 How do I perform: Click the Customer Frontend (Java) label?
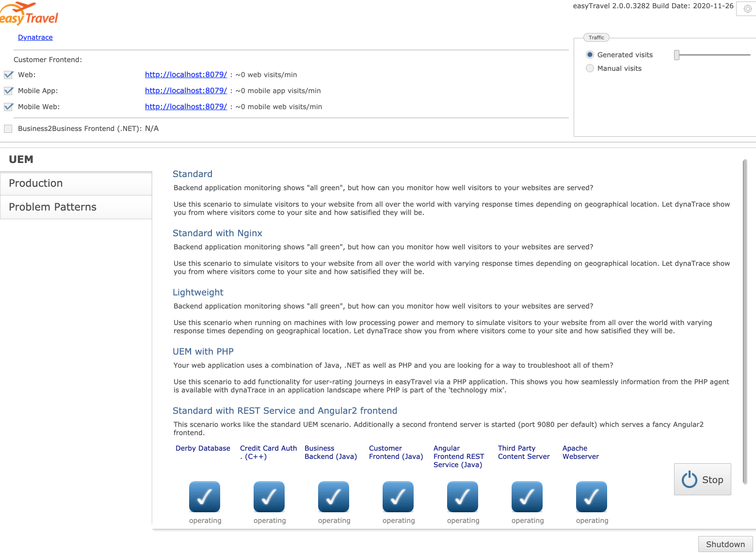[x=396, y=453]
